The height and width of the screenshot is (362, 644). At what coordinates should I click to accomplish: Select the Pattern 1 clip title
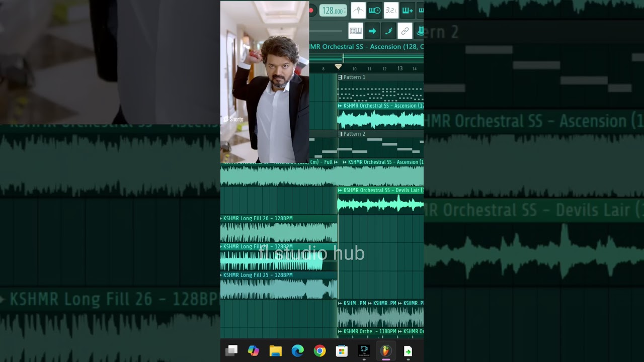tap(355, 77)
